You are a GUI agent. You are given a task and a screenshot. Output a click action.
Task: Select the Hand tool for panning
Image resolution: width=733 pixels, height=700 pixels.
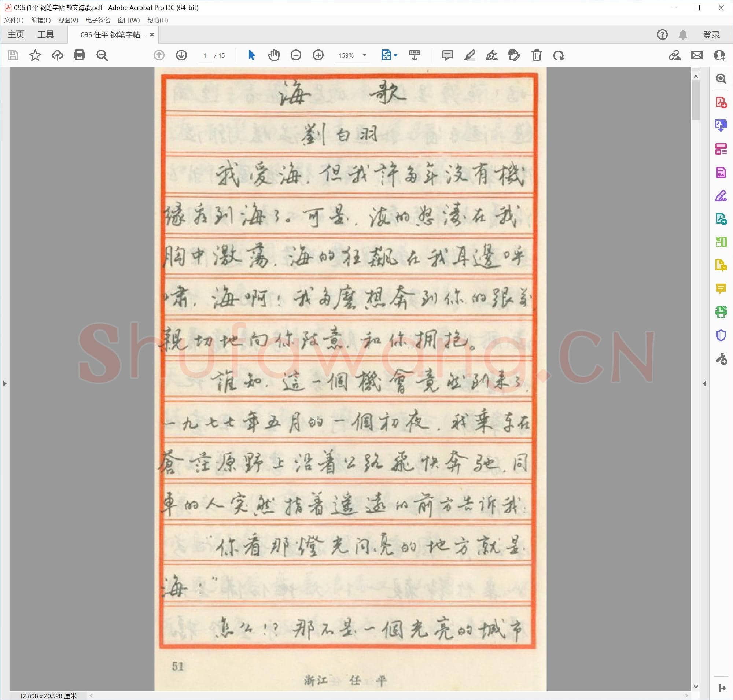point(274,55)
